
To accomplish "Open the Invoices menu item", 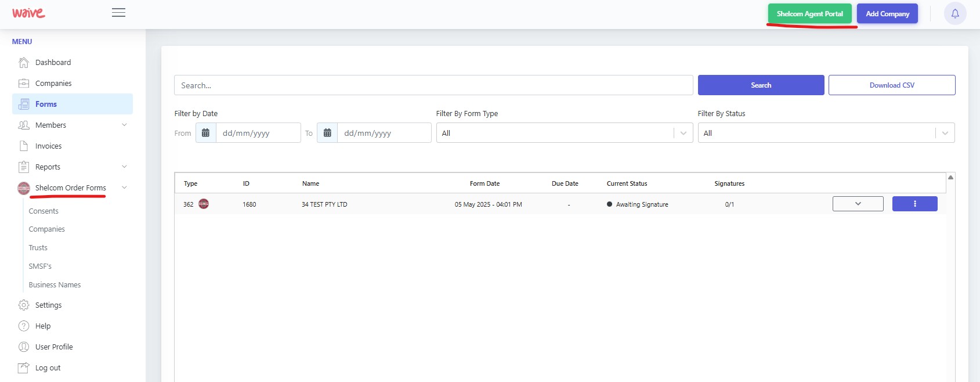I will pos(48,146).
